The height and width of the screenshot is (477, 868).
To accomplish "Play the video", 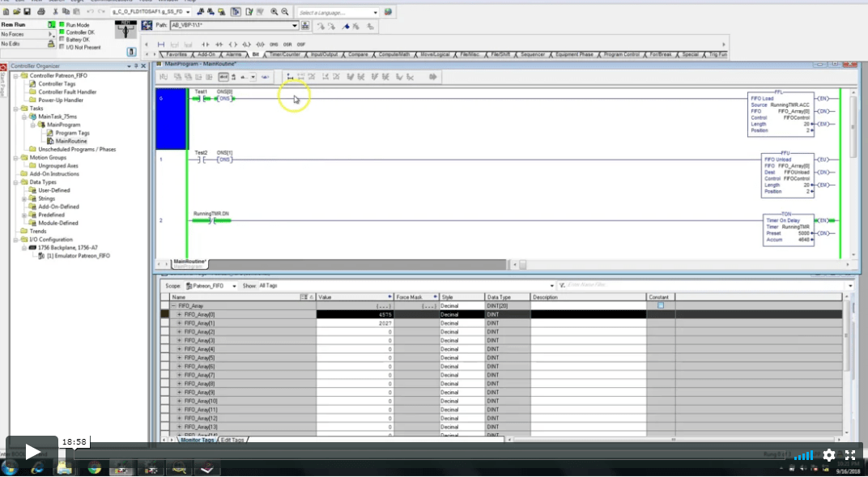I will (32, 452).
